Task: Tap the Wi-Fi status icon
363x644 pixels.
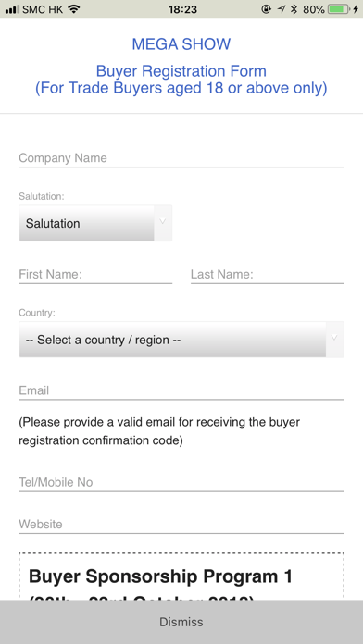Action: click(74, 9)
